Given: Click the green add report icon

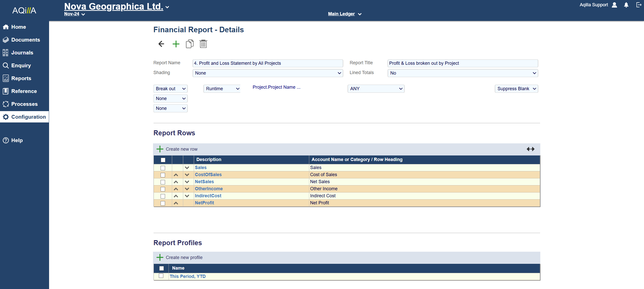Looking at the screenshot, I should pyautogui.click(x=176, y=44).
